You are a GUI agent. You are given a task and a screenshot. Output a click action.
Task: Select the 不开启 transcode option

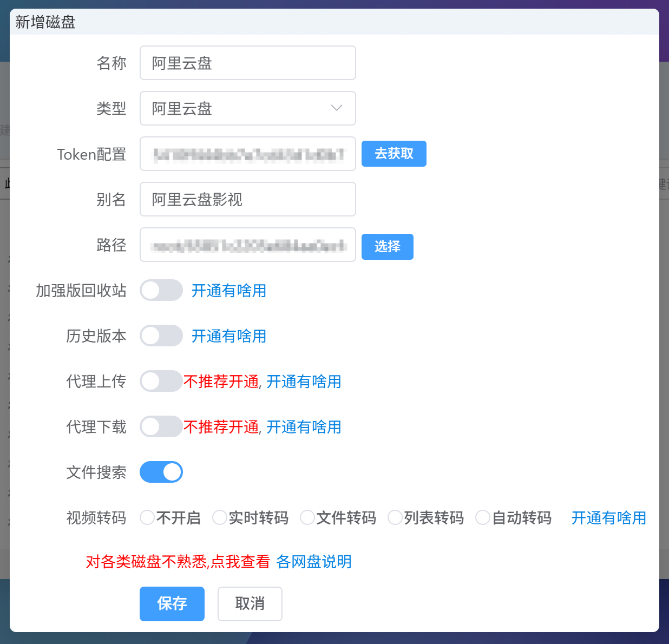point(147,517)
